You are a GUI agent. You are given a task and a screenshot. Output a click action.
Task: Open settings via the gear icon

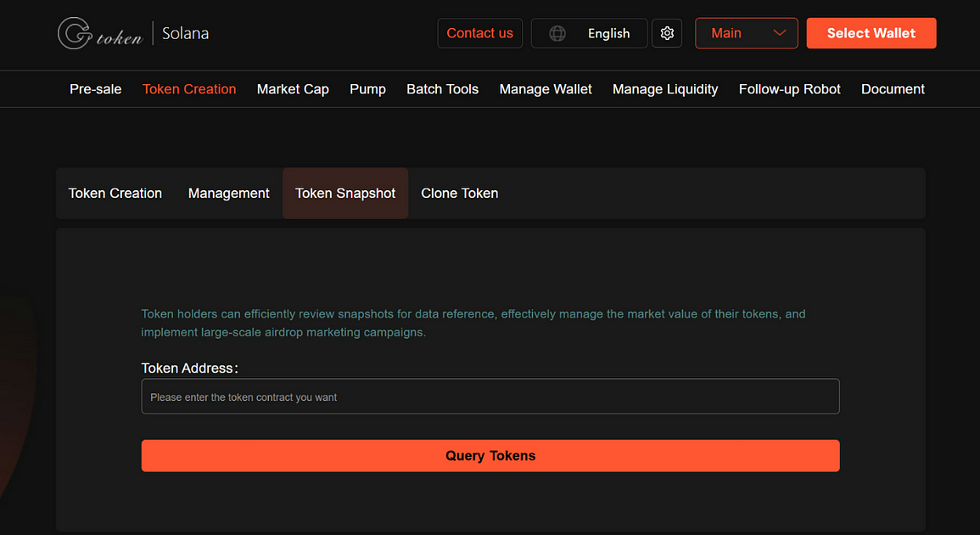[667, 33]
